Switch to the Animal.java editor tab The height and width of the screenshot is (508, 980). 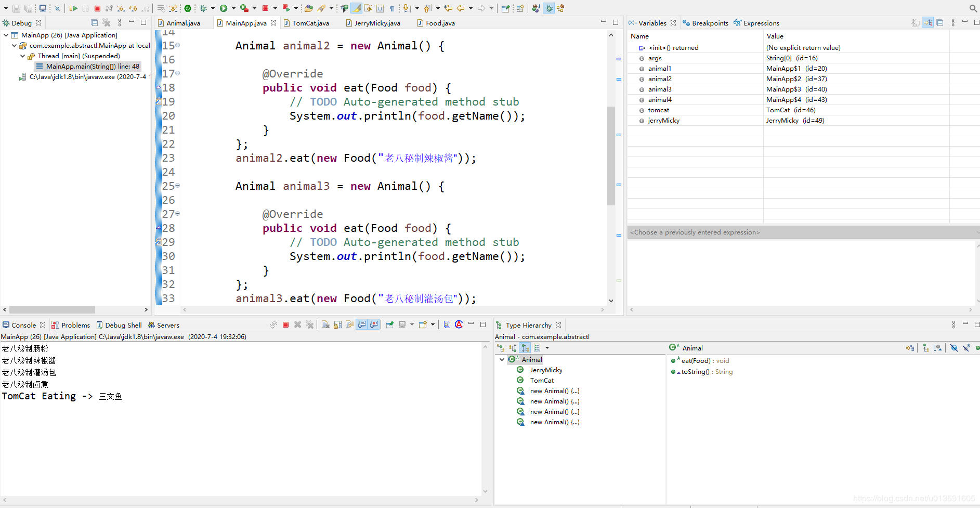pyautogui.click(x=183, y=23)
